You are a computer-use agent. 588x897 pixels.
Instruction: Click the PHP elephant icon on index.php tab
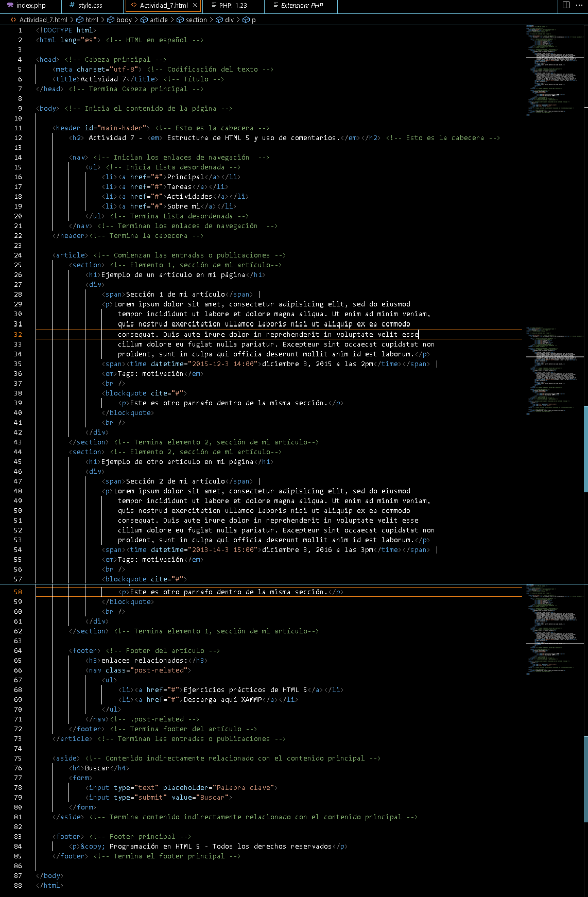tap(10, 6)
